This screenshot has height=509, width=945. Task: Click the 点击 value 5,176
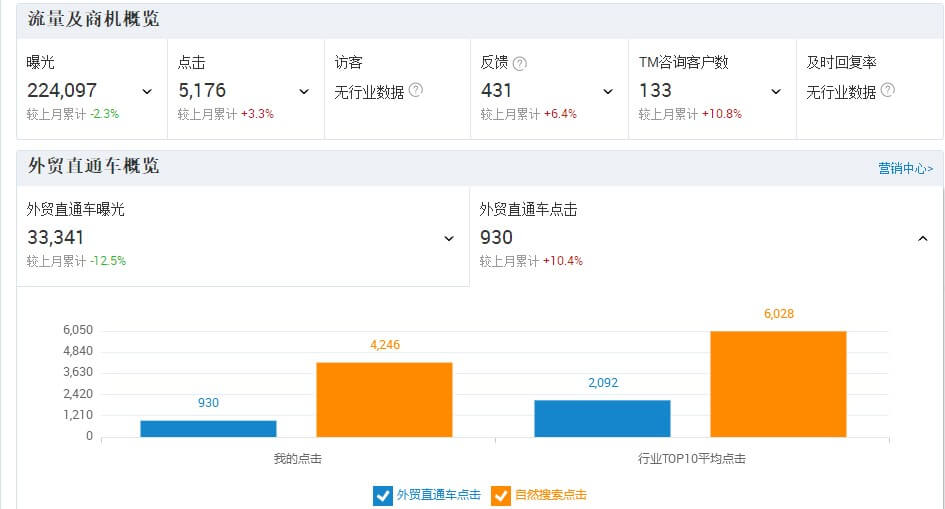click(202, 90)
